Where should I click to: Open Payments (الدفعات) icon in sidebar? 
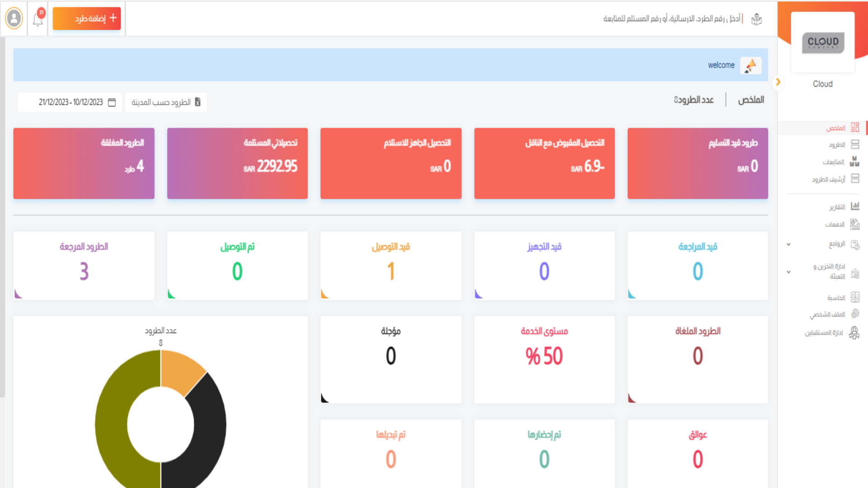[854, 224]
